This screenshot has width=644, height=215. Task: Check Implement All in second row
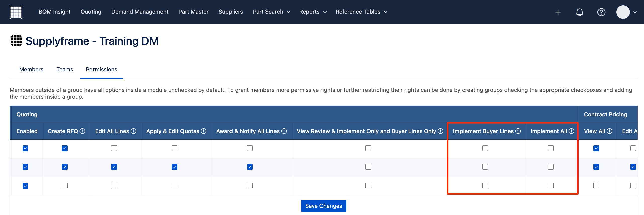click(x=550, y=167)
